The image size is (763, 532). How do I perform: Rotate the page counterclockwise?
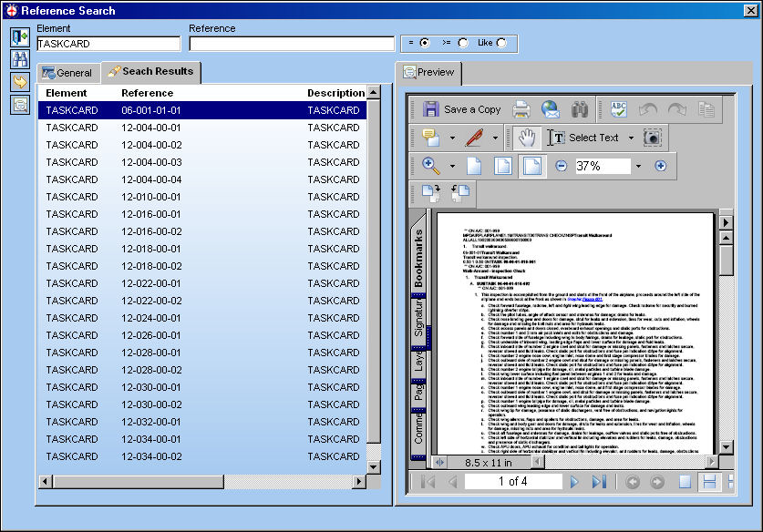tap(460, 193)
